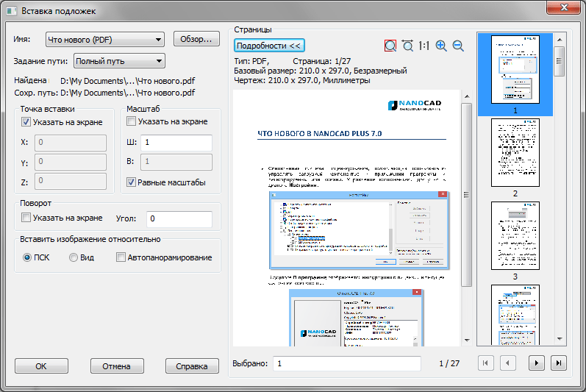Click the Угол angle input field
The image size is (586, 392).
click(x=179, y=219)
